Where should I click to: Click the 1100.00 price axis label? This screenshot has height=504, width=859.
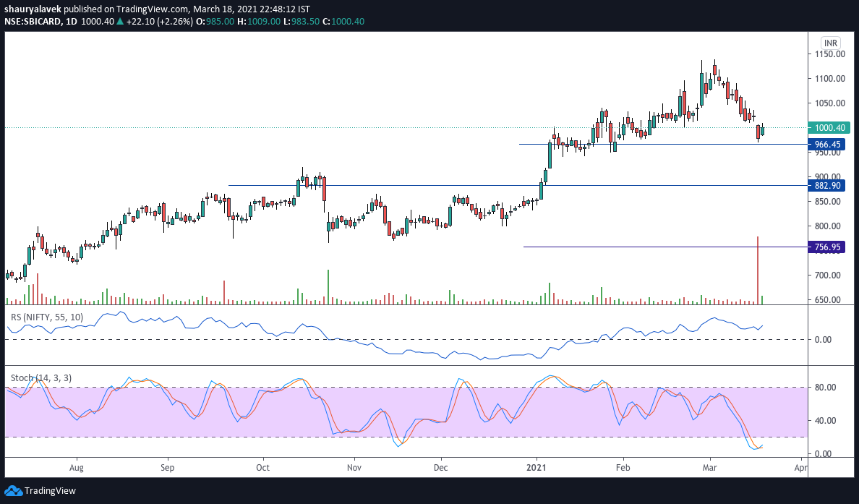(x=829, y=78)
